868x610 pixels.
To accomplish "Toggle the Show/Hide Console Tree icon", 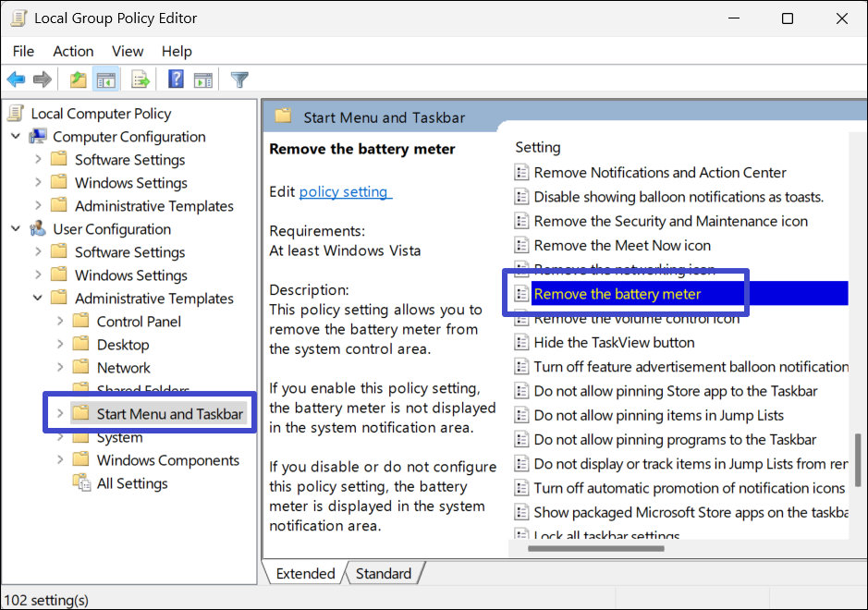I will click(106, 80).
